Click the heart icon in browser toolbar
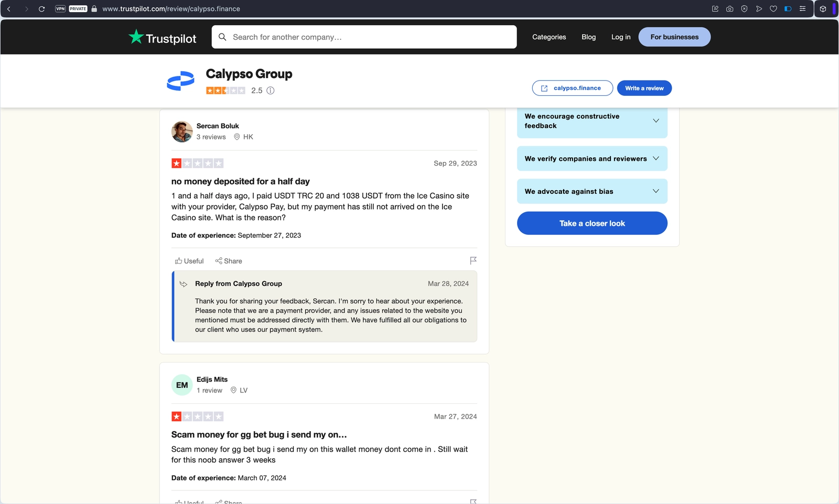This screenshot has width=839, height=504. click(x=773, y=9)
